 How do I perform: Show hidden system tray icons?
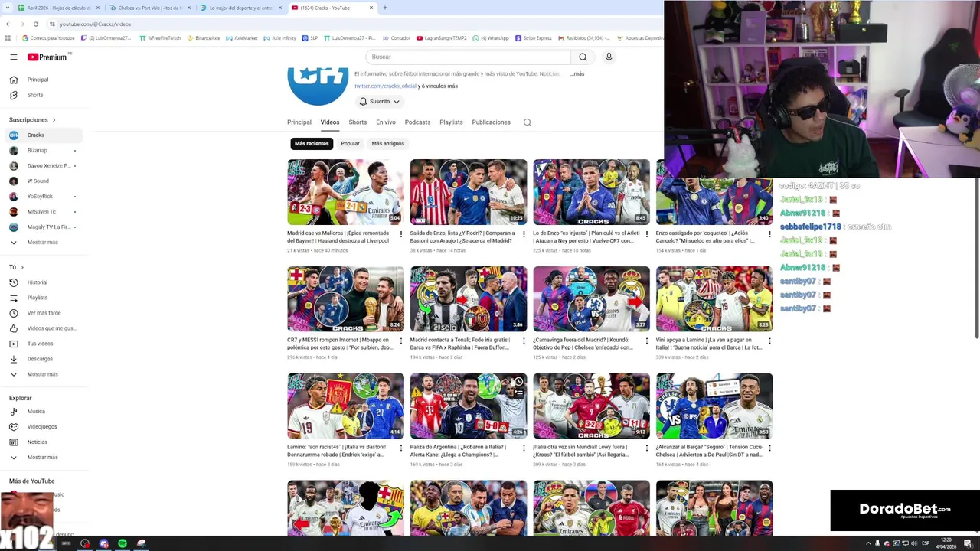(x=868, y=543)
